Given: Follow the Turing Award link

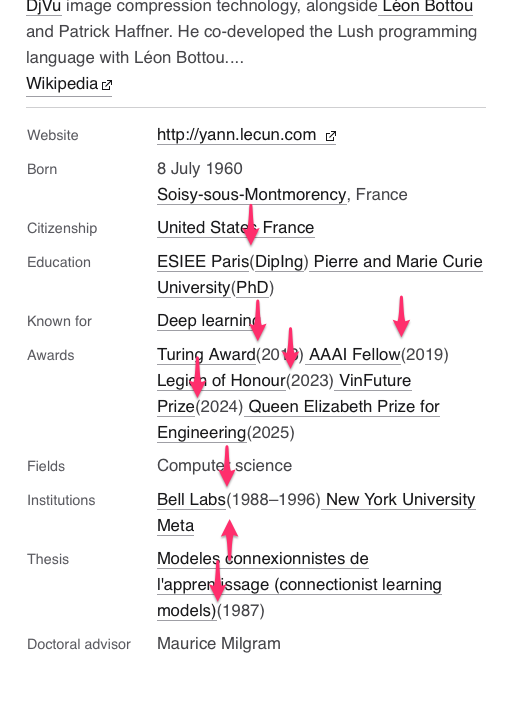Looking at the screenshot, I should 206,354.
